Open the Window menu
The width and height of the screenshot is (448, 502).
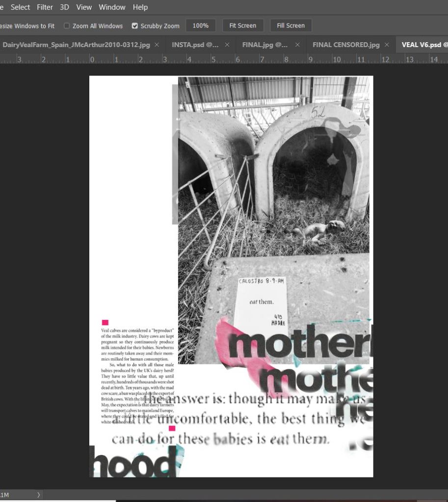pos(112,7)
